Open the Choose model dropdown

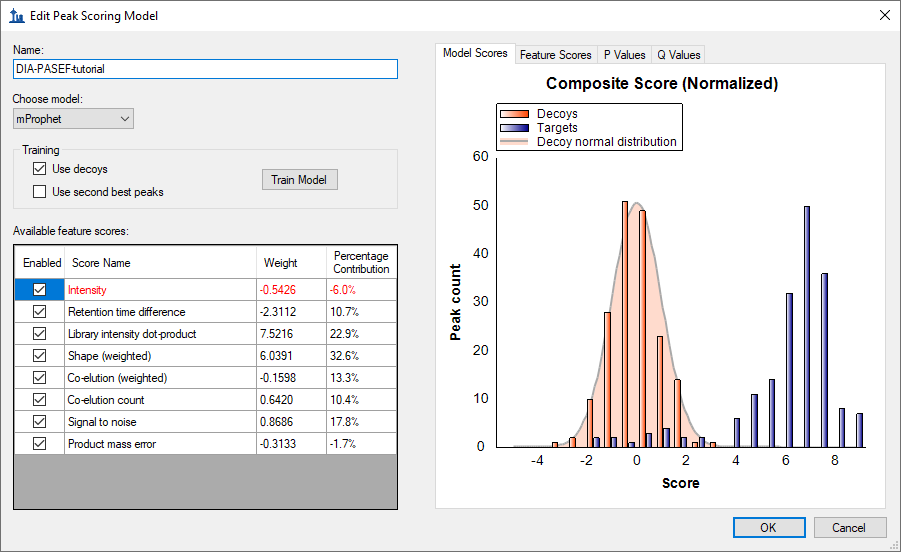coord(73,119)
